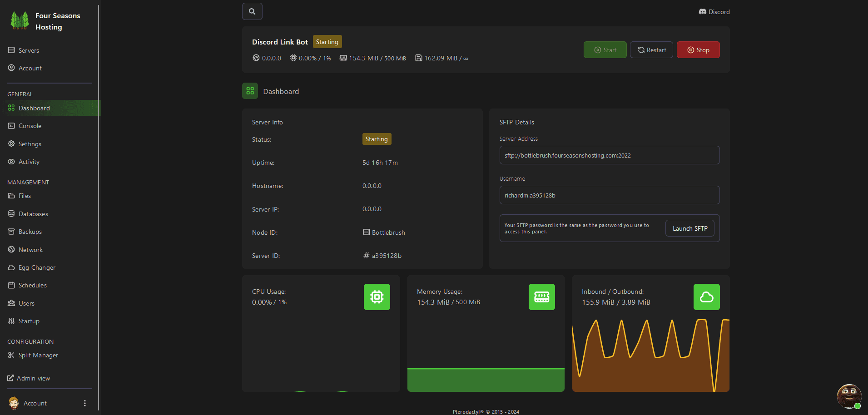Viewport: 868px width, 415px height.
Task: Click the Files folder icon
Action: (x=11, y=196)
